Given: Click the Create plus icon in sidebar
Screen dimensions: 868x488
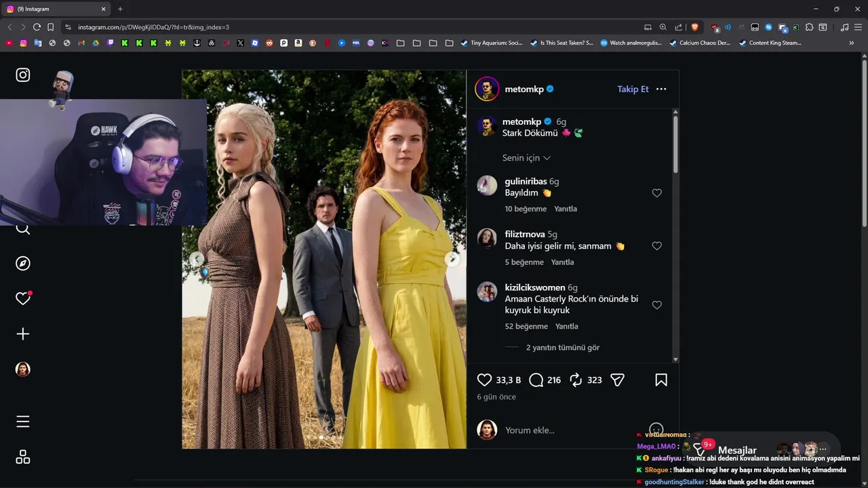Looking at the screenshot, I should tap(23, 333).
